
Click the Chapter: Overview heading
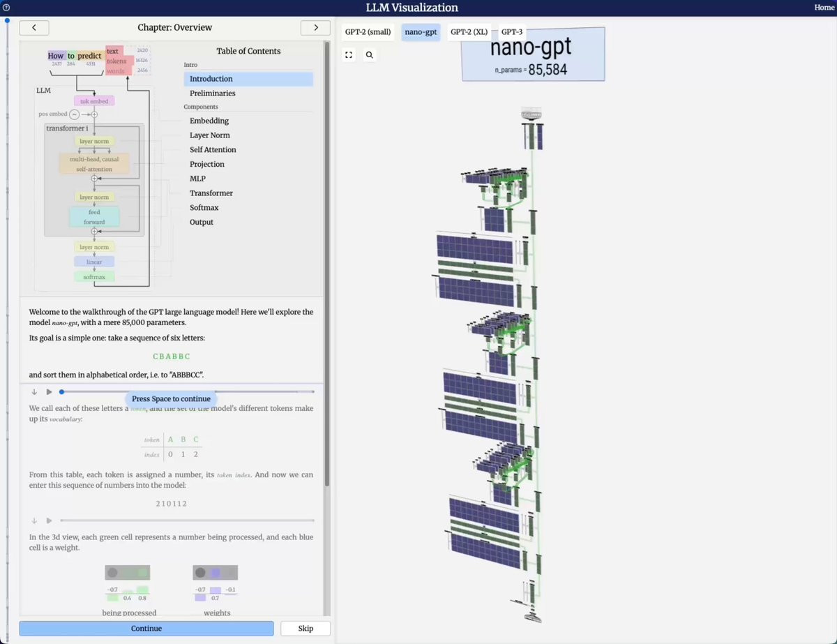(x=175, y=28)
